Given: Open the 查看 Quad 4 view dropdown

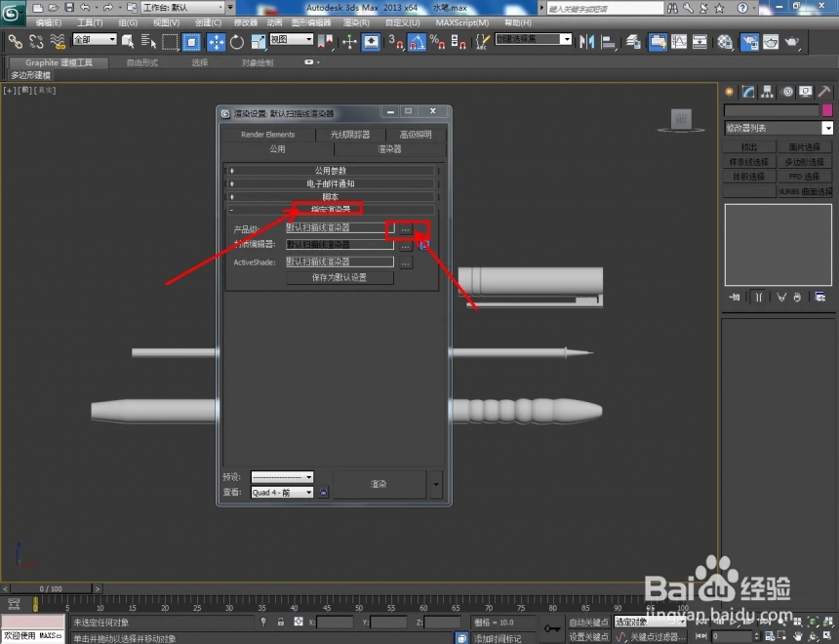Looking at the screenshot, I should (282, 492).
